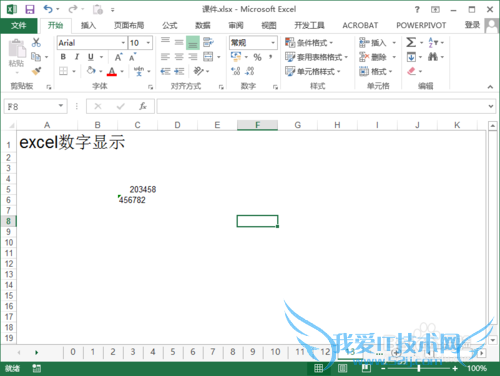
Task: Apply comma style format
Action: pyautogui.click(x=271, y=57)
